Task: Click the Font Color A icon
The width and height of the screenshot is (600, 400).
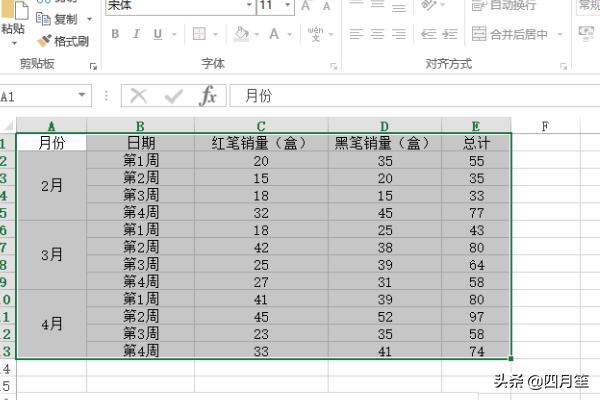Action: coord(274,34)
